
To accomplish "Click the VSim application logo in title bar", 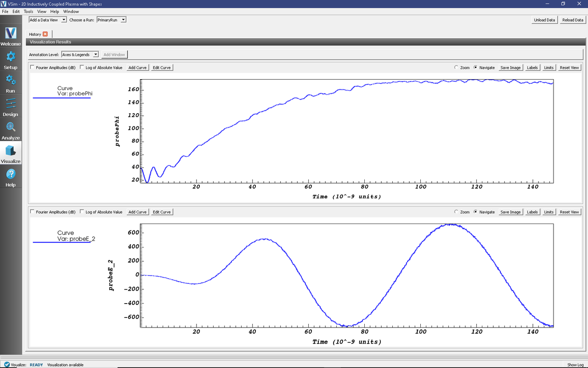I will [4, 4].
